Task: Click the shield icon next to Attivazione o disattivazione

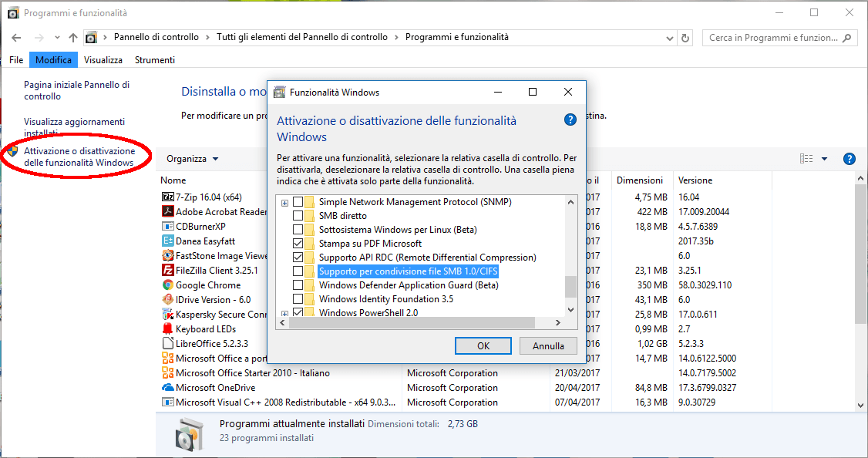Action: pos(13,152)
